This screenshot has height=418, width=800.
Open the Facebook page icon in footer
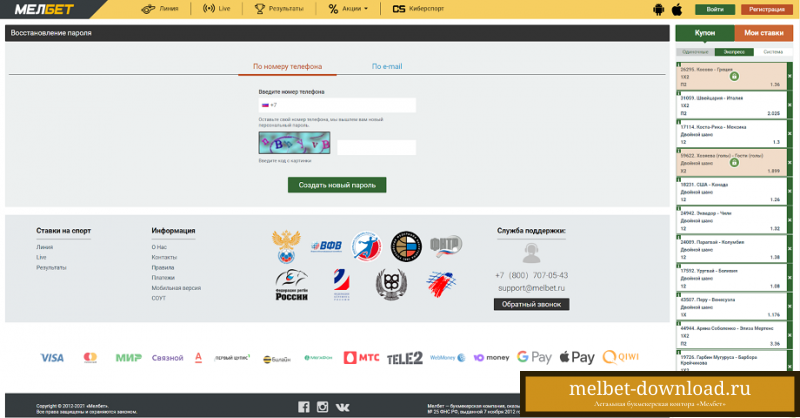[304, 407]
